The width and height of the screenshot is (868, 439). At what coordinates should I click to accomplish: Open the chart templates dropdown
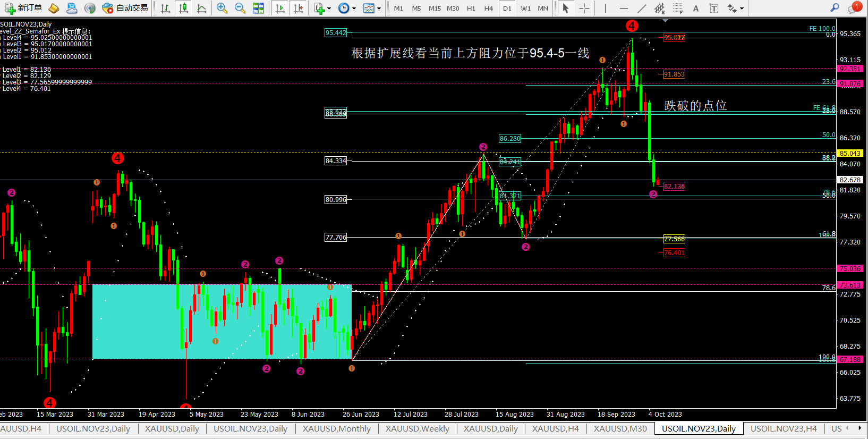pyautogui.click(x=372, y=8)
